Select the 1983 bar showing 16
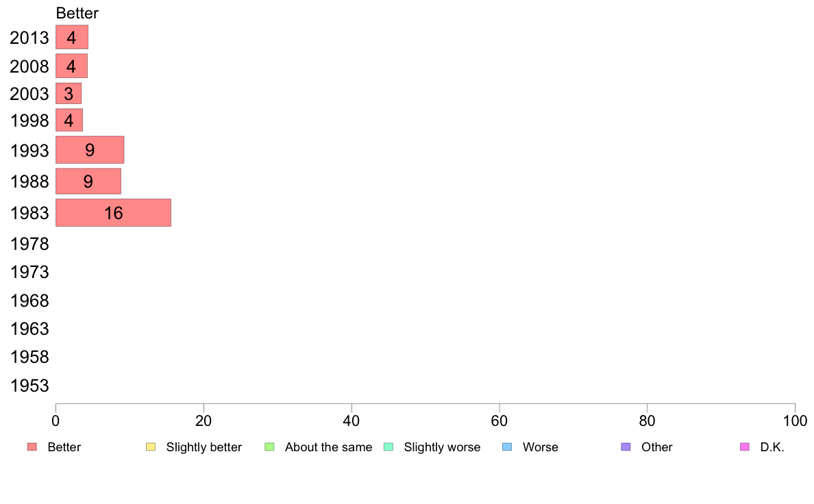The width and height of the screenshot is (814, 504). pos(113,213)
